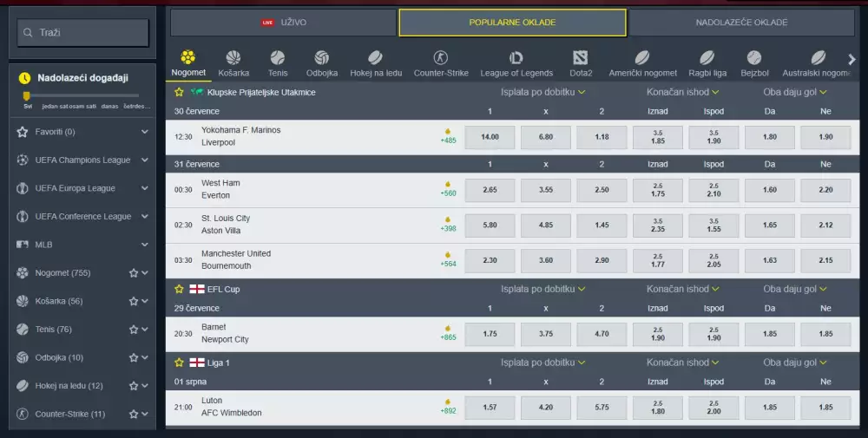This screenshot has height=438, width=868.
Task: Toggle favorite star for sidebar Odbojka (10)
Action: pyautogui.click(x=134, y=357)
